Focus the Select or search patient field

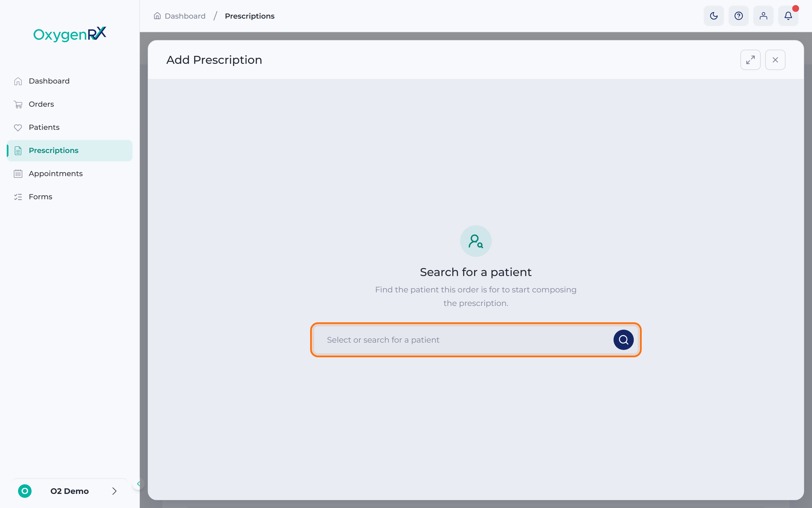[475, 340]
